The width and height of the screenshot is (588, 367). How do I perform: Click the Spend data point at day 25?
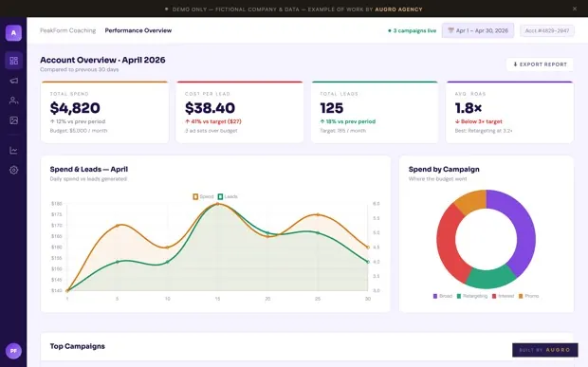coord(318,215)
